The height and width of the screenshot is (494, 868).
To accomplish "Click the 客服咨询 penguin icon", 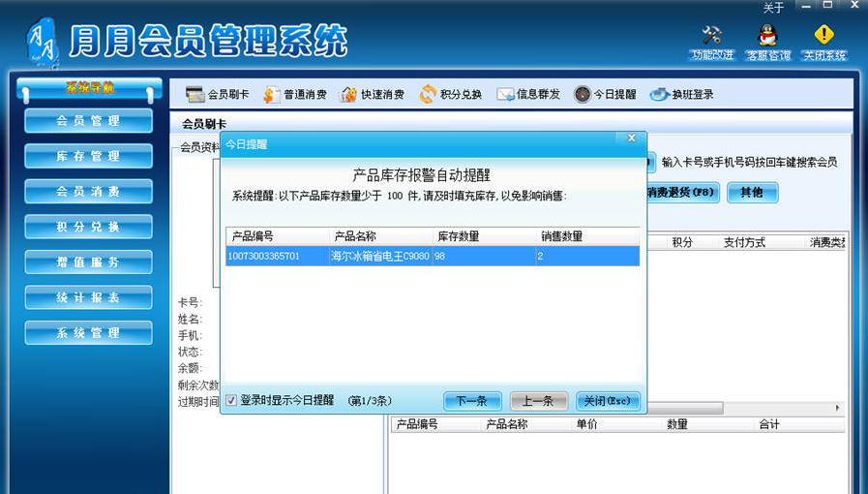I will [x=767, y=37].
